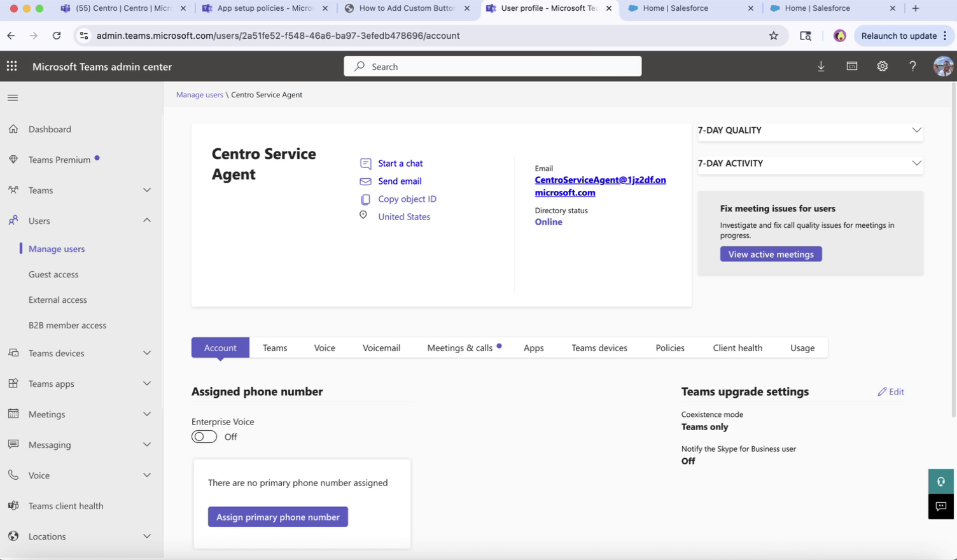
Task: Switch to the Policies tab
Action: click(x=670, y=347)
